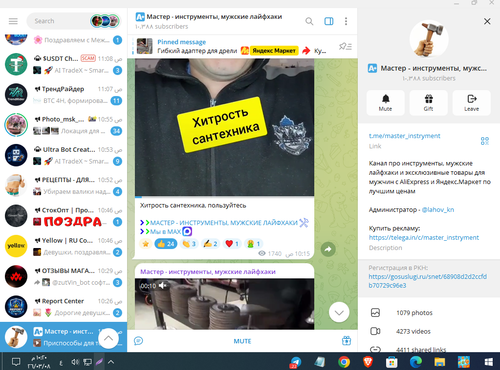Open administrator @lahov_kn profile link
500x370 pixels.
(x=438, y=210)
